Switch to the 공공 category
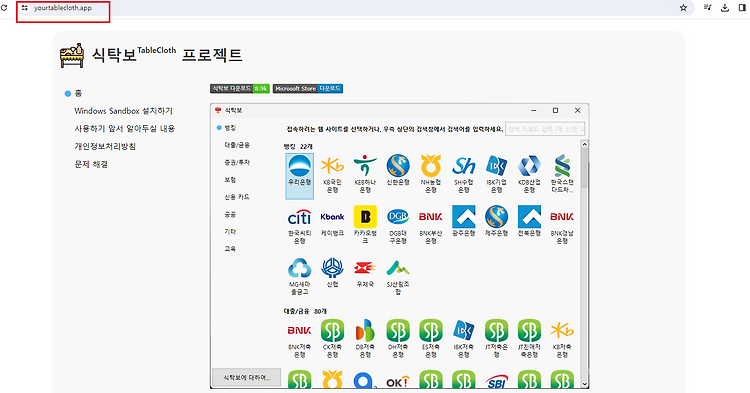 [x=230, y=215]
